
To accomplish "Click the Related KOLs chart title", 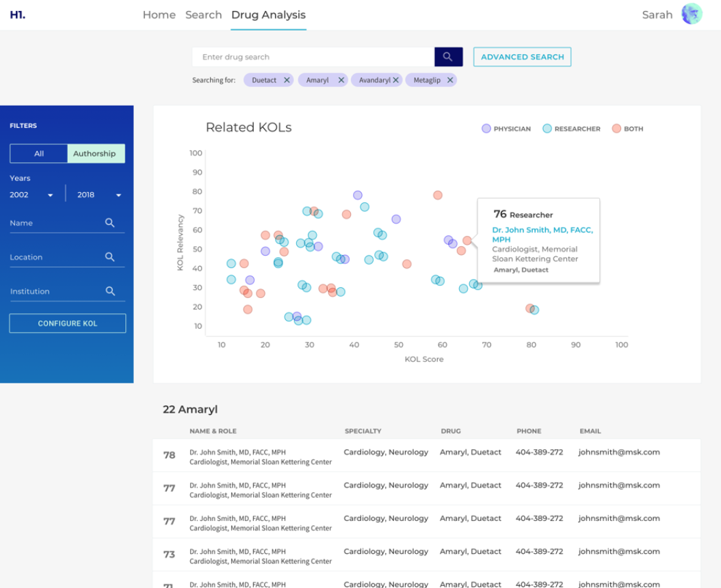I will point(249,127).
